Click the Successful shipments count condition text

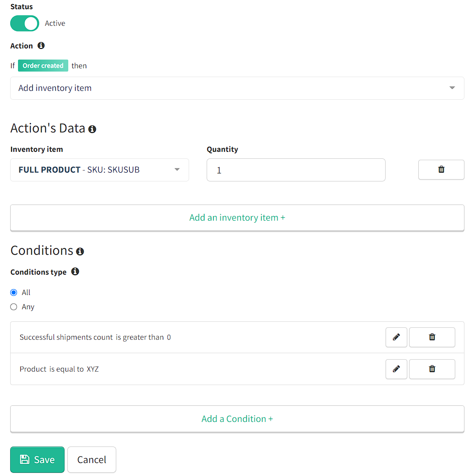pyautogui.click(x=95, y=337)
